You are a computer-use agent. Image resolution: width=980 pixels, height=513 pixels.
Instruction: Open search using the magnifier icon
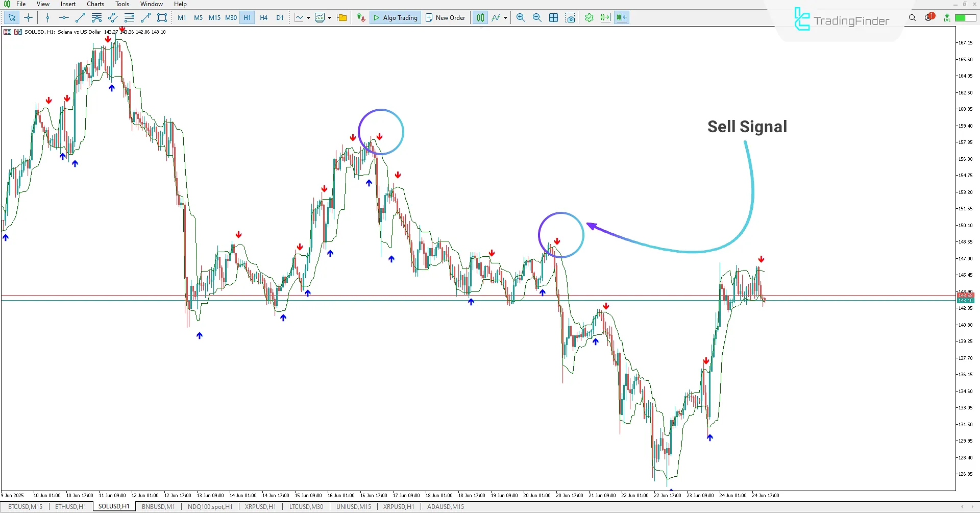point(912,17)
